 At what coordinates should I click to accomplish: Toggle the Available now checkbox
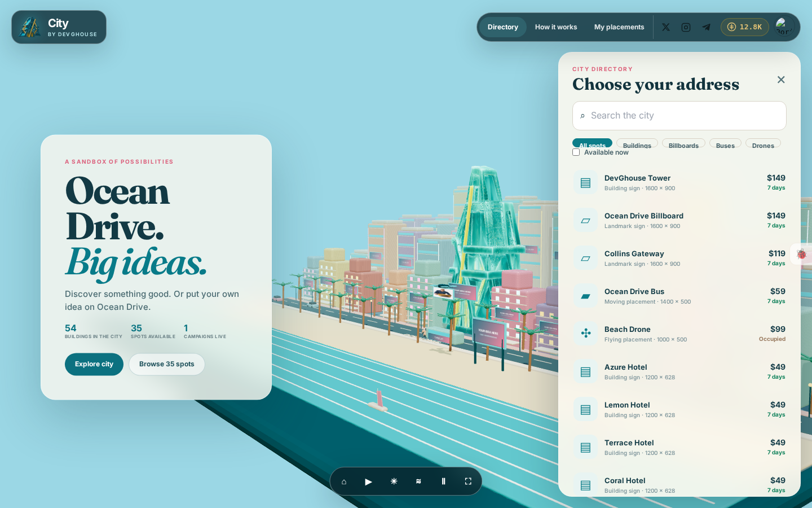coord(576,152)
